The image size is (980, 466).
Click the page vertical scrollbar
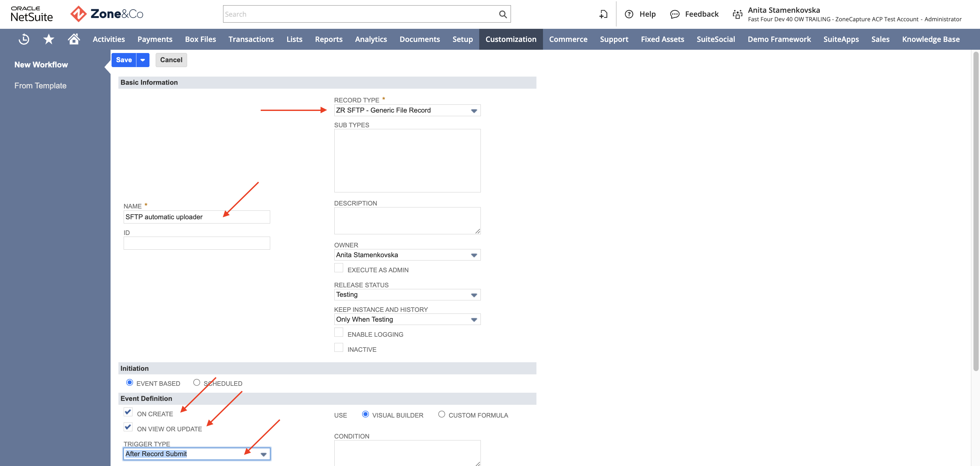pyautogui.click(x=975, y=211)
